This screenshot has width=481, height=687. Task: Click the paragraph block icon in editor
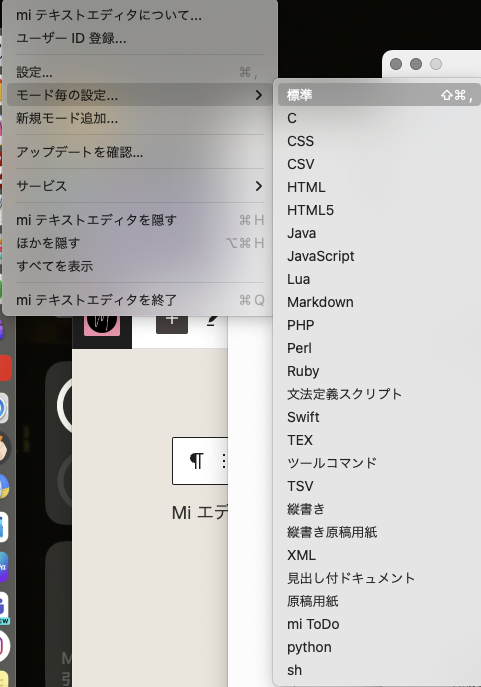click(x=196, y=461)
